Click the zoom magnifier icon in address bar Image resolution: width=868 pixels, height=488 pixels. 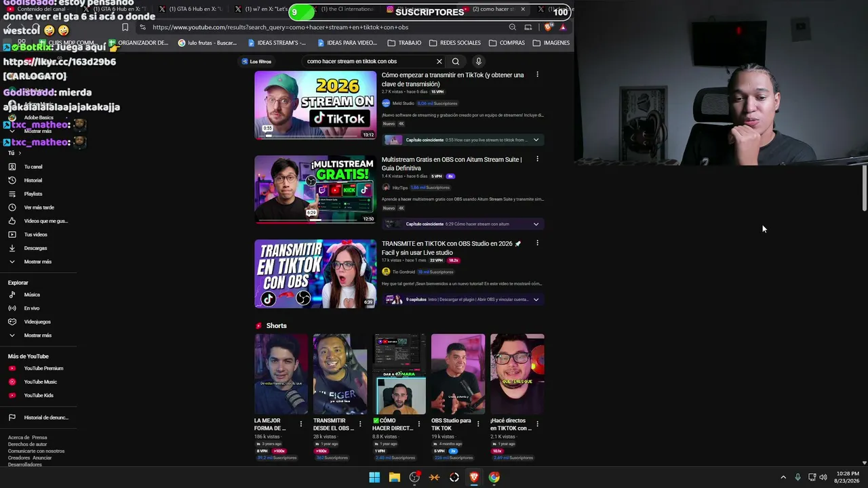point(513,27)
